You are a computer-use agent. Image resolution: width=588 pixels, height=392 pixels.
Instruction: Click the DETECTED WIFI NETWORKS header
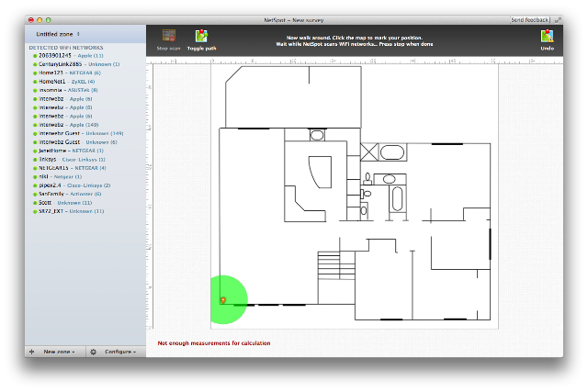point(66,48)
